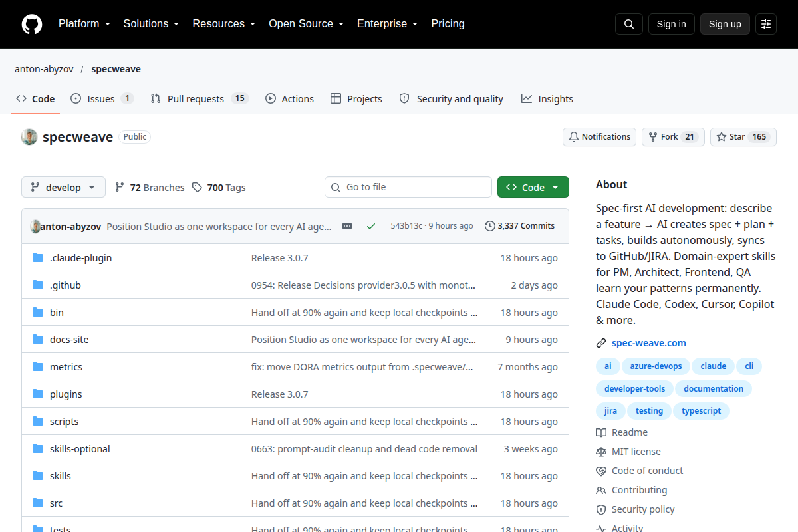Open the .claude-plugin folder

click(x=80, y=258)
